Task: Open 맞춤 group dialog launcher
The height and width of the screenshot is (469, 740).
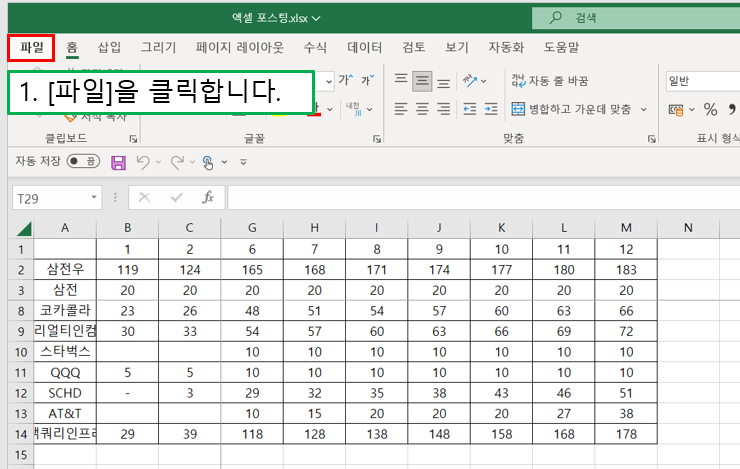Action: 652,139
